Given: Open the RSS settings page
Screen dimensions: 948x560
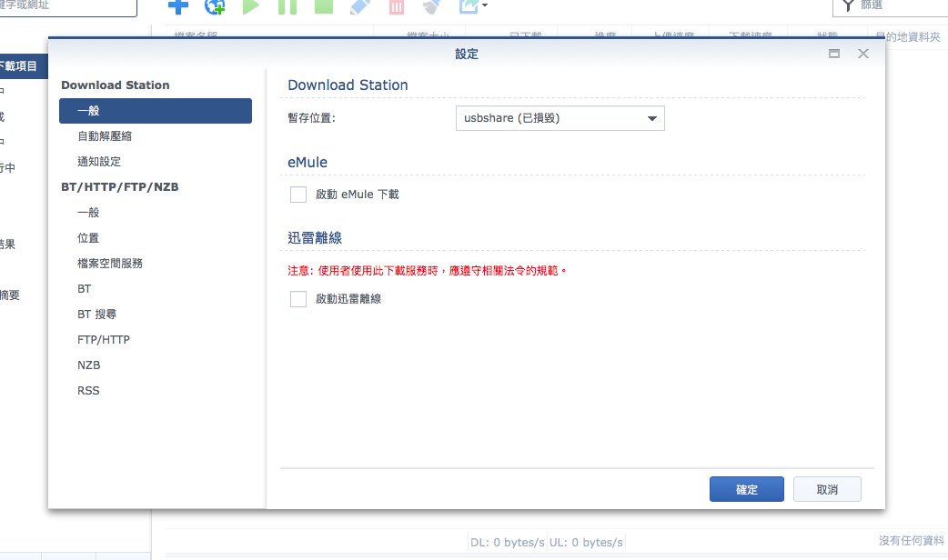Looking at the screenshot, I should [x=89, y=391].
